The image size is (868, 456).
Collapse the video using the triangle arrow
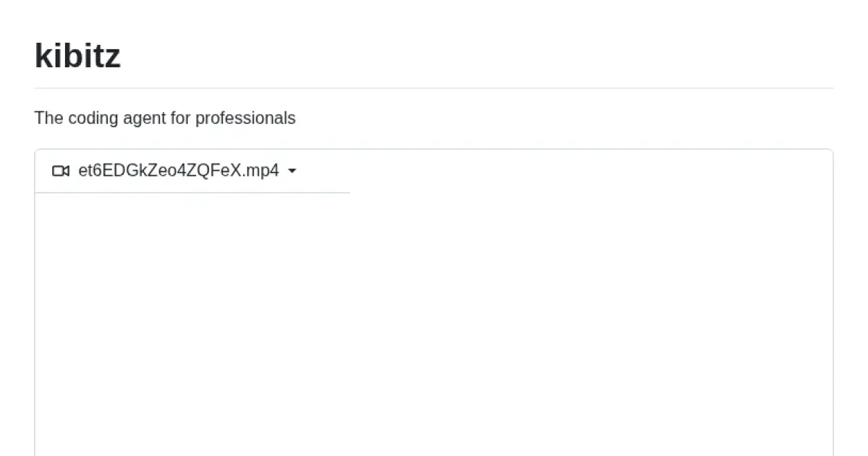[292, 171]
